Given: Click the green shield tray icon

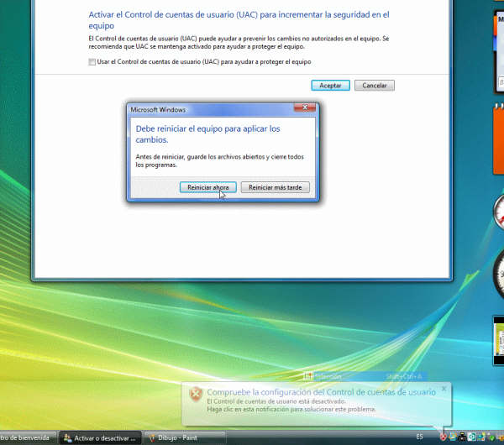Looking at the screenshot, I should 491,437.
